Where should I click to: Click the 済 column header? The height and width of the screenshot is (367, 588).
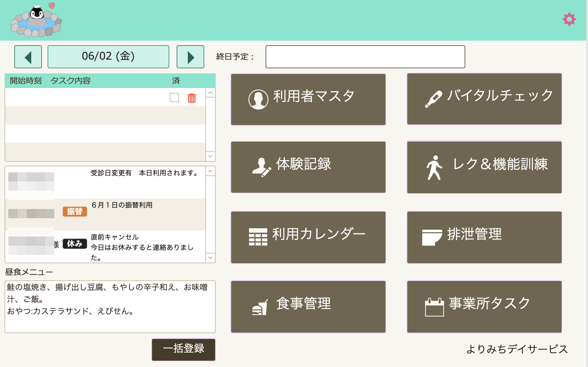[x=176, y=81]
